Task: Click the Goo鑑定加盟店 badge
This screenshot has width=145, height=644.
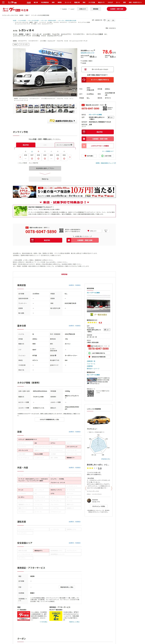Action: pos(98,314)
